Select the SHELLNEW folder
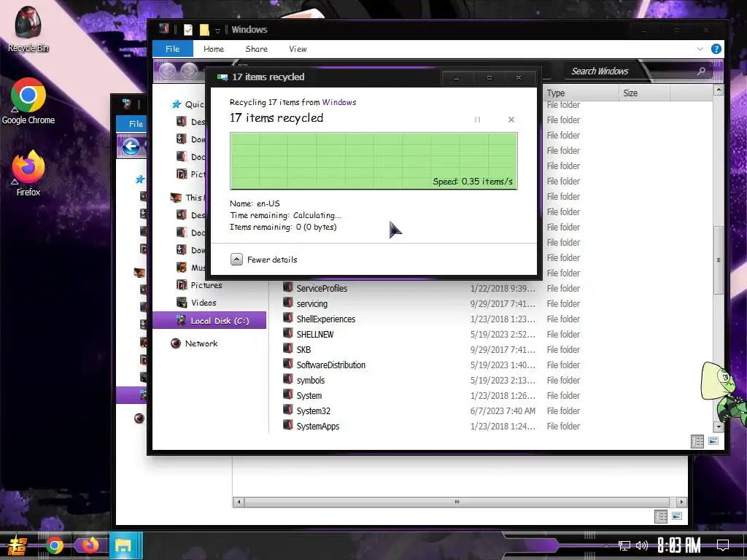The width and height of the screenshot is (747, 560). [x=315, y=334]
